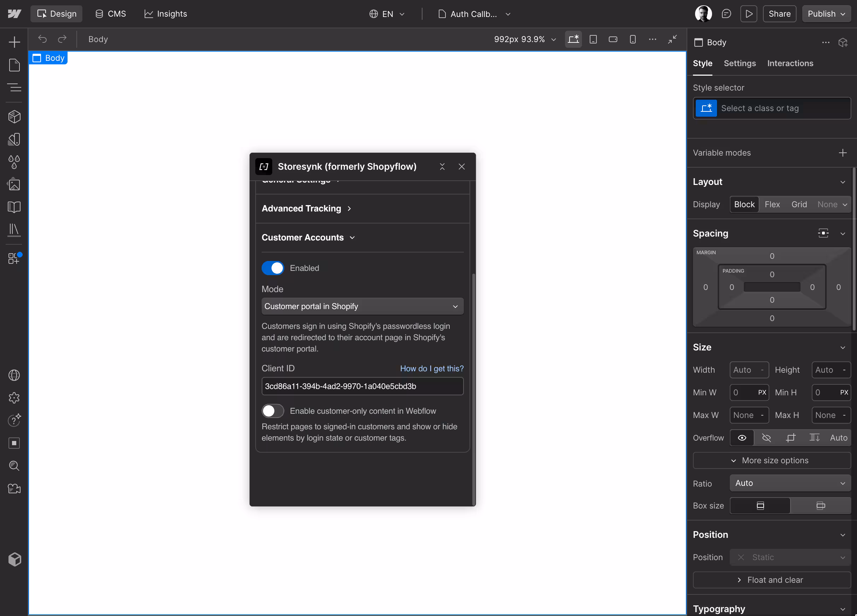Collapse canvas with the shrink arrows icon
The height and width of the screenshot is (616, 857).
pyautogui.click(x=672, y=39)
